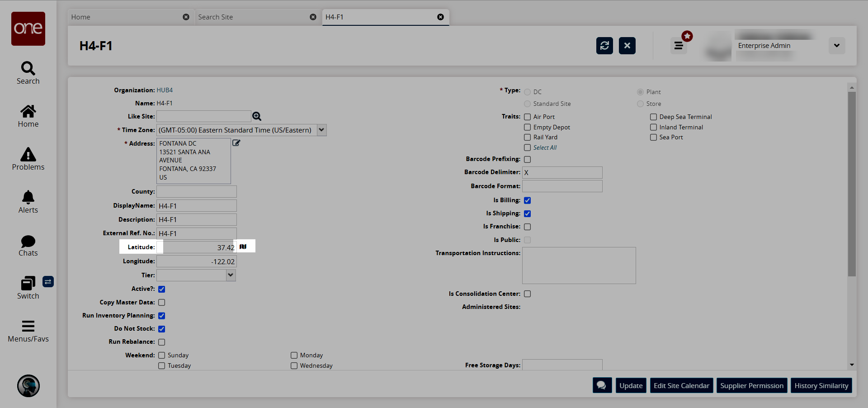
Task: Click the edit Address pencil icon
Action: point(236,143)
